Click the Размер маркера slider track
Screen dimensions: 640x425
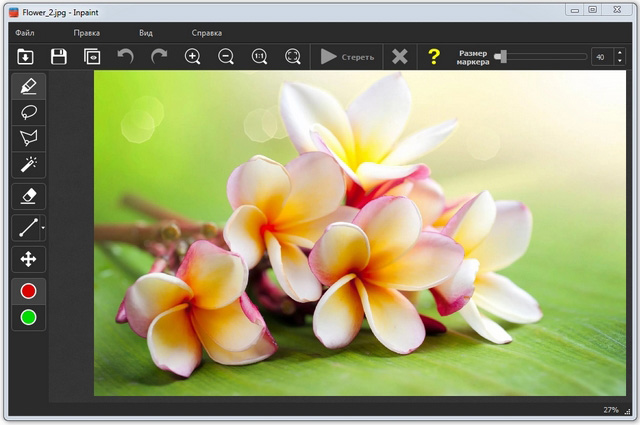click(x=545, y=57)
